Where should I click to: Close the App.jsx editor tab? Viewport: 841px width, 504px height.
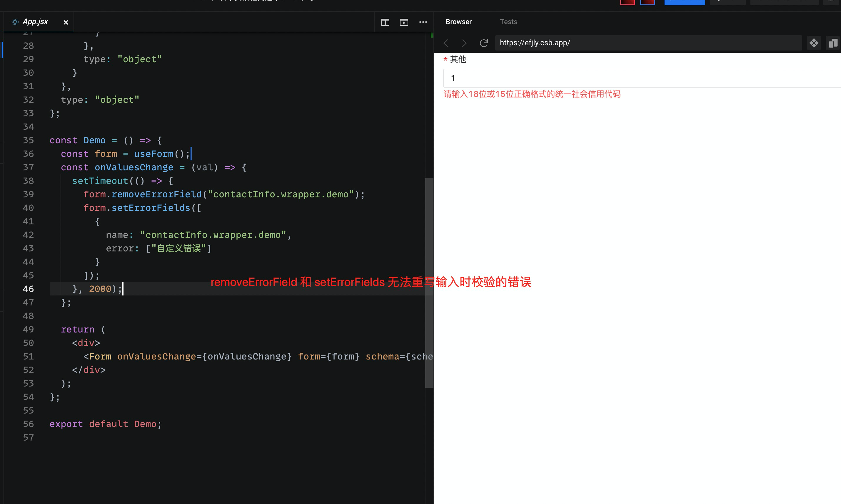[66, 22]
